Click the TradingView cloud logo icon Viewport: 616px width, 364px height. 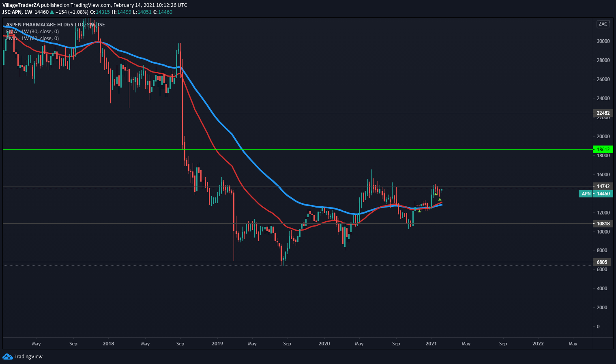pyautogui.click(x=7, y=356)
